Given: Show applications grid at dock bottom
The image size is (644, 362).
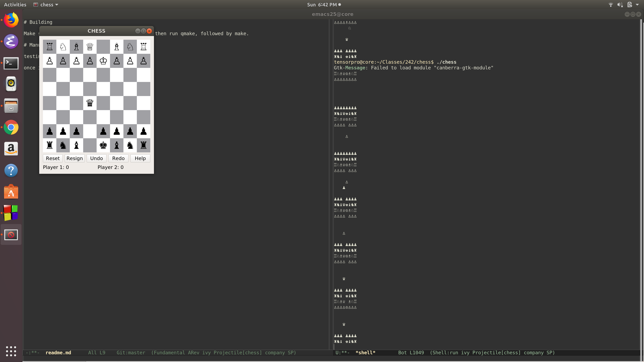Looking at the screenshot, I should (11, 351).
